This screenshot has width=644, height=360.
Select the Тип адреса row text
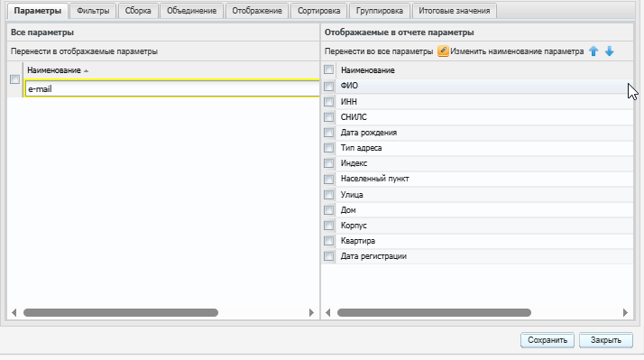click(x=361, y=148)
